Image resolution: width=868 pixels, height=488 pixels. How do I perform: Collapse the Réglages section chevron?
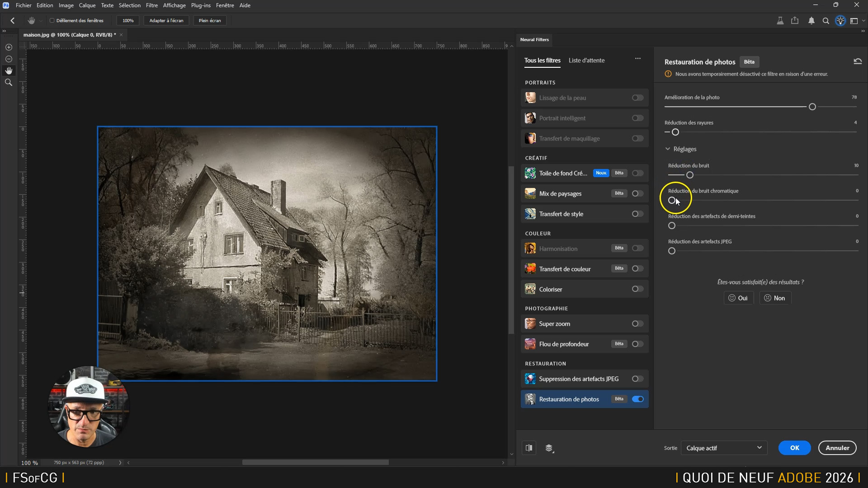point(668,149)
